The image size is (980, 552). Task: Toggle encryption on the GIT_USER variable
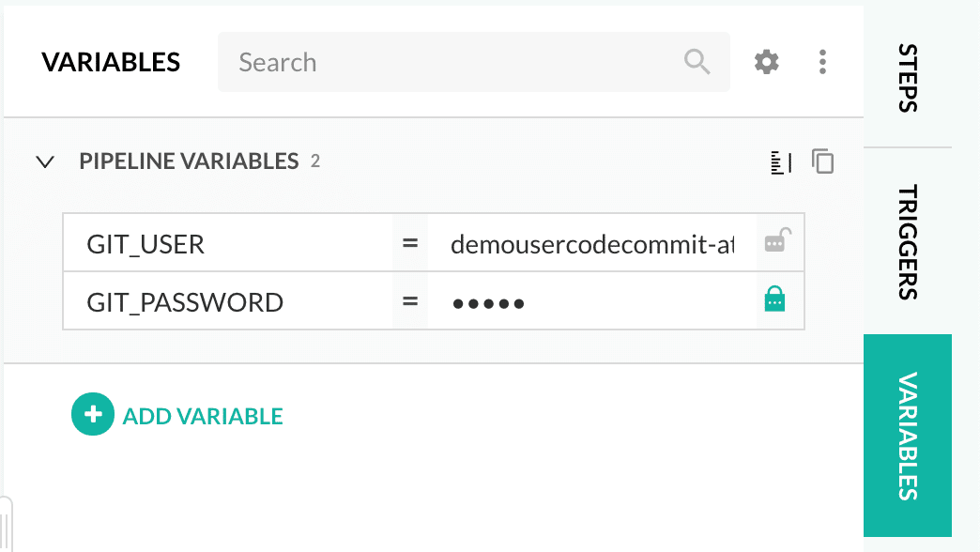(775, 243)
